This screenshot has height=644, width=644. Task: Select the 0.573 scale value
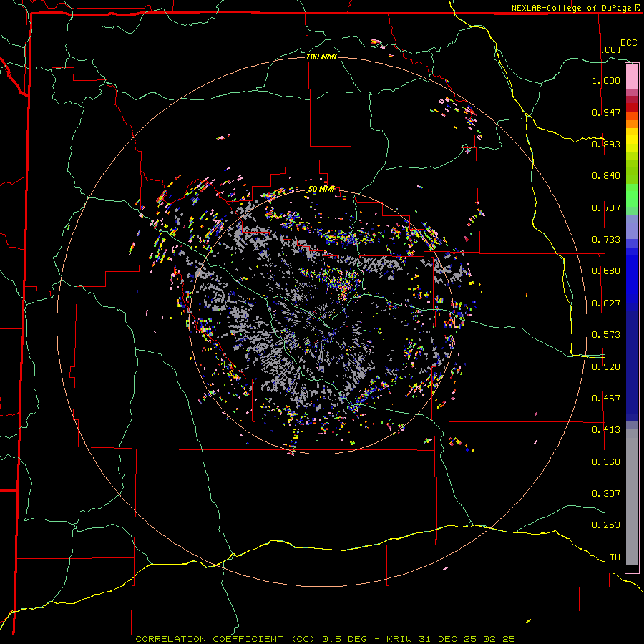[606, 335]
